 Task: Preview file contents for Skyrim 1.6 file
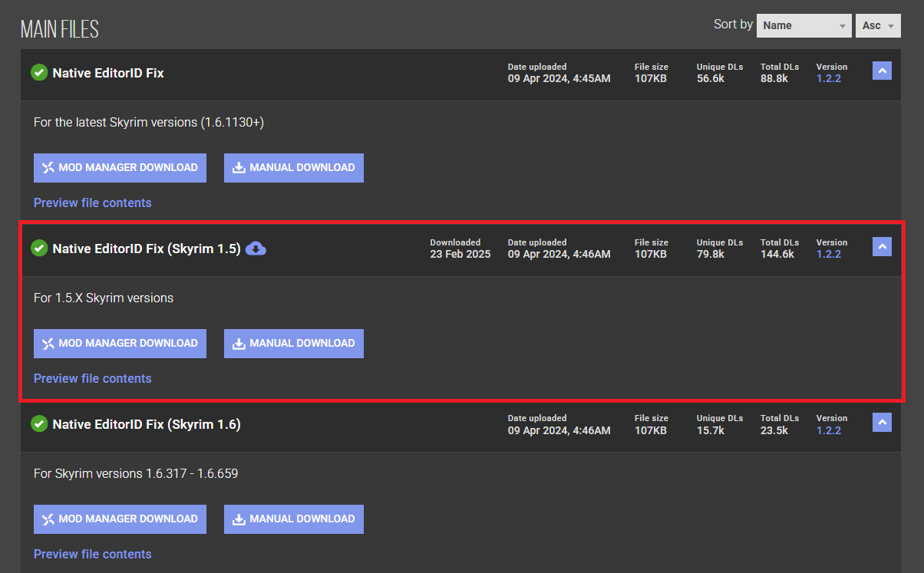click(x=93, y=554)
